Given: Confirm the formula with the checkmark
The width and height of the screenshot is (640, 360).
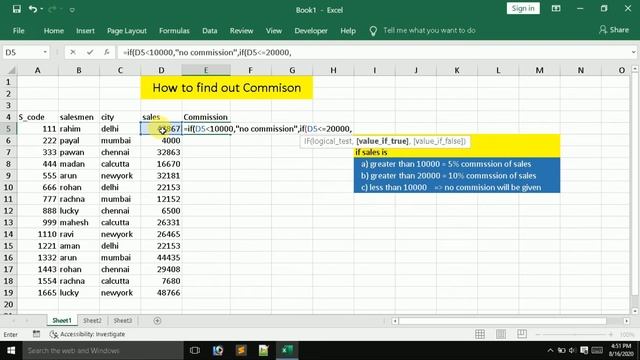Looking at the screenshot, I should click(x=90, y=52).
